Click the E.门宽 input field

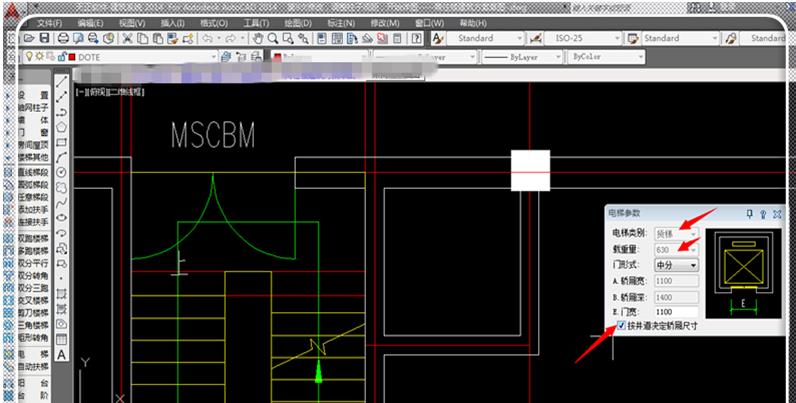pyautogui.click(x=676, y=312)
